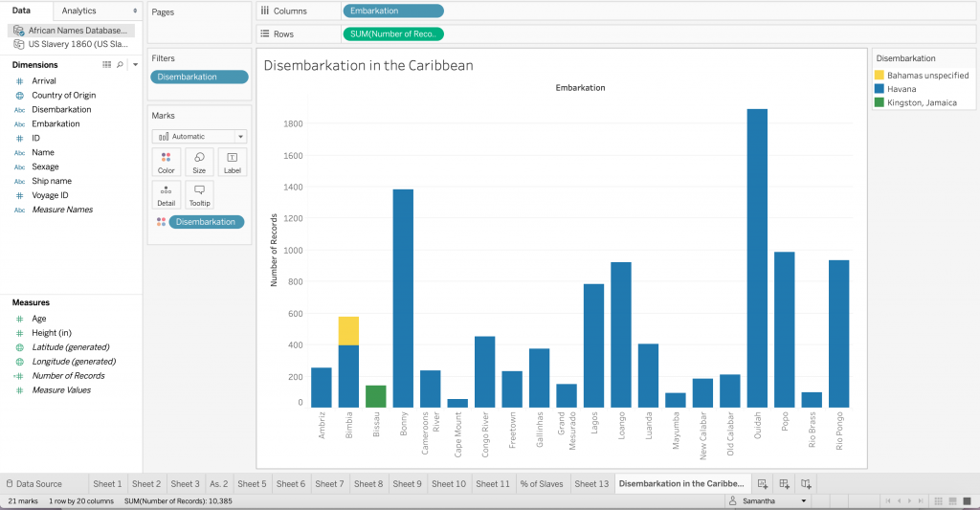Create a new dashboard from the bottom bar
Screen dimensions: 980x510
(x=785, y=484)
